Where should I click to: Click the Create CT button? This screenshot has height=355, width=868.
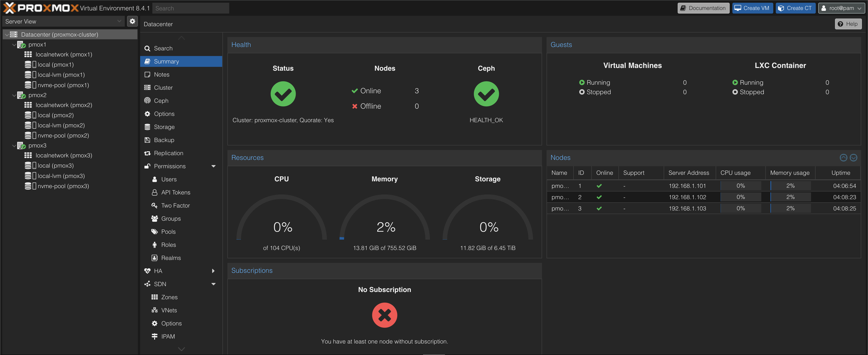(795, 8)
